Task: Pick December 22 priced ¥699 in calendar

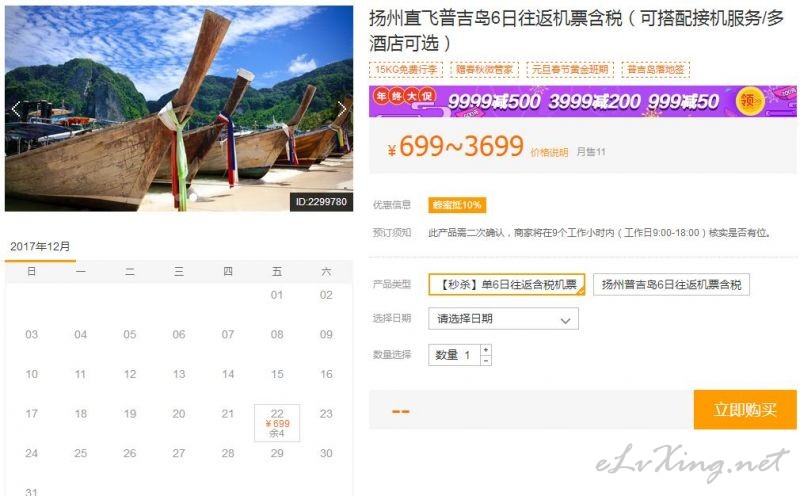Action: [277, 423]
